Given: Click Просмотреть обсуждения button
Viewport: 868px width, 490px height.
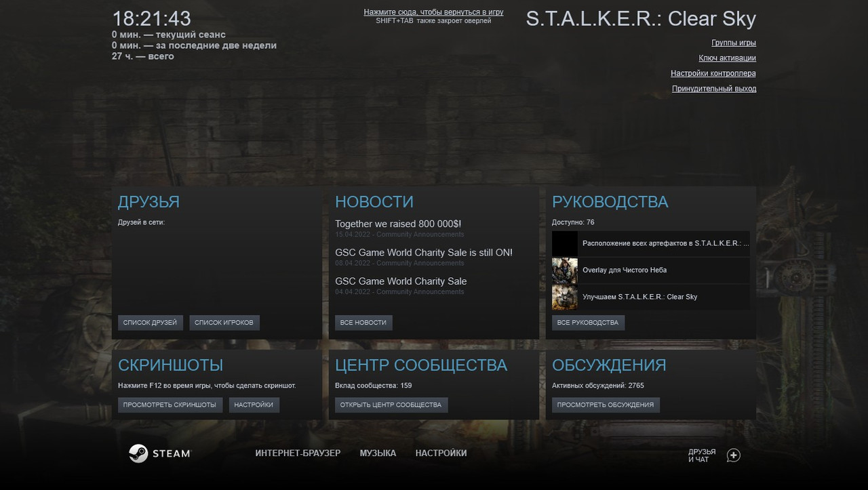Looking at the screenshot, I should (x=605, y=405).
